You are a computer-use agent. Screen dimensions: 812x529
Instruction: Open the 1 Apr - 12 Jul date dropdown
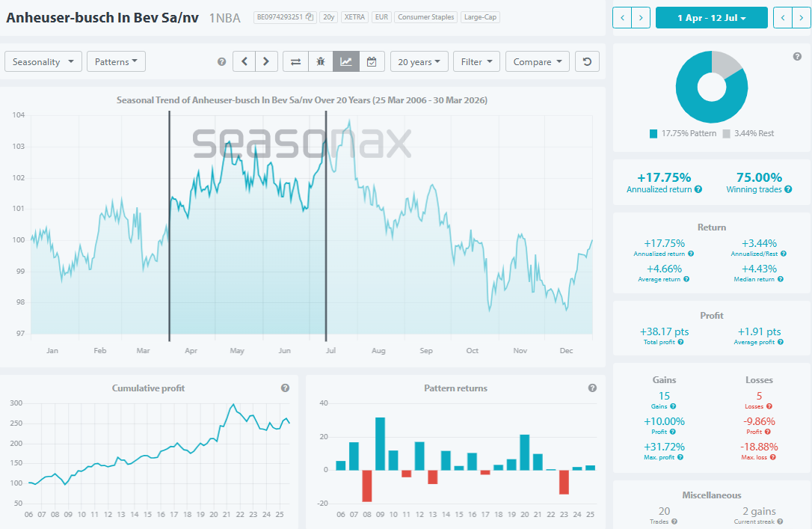pyautogui.click(x=711, y=18)
